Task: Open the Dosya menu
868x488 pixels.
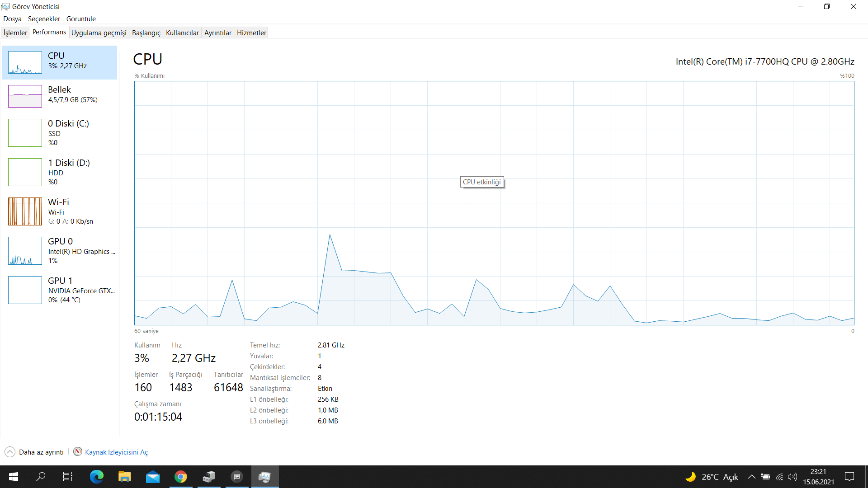Action: (12, 19)
